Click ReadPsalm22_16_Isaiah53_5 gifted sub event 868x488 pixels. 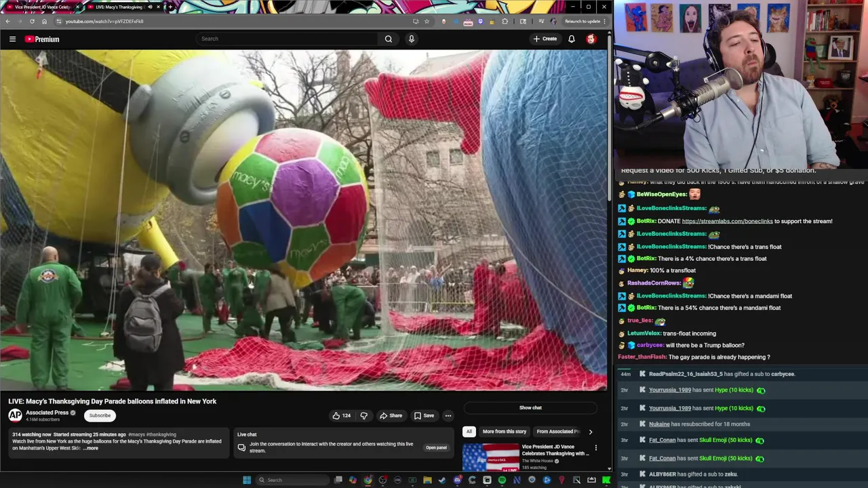coord(722,374)
